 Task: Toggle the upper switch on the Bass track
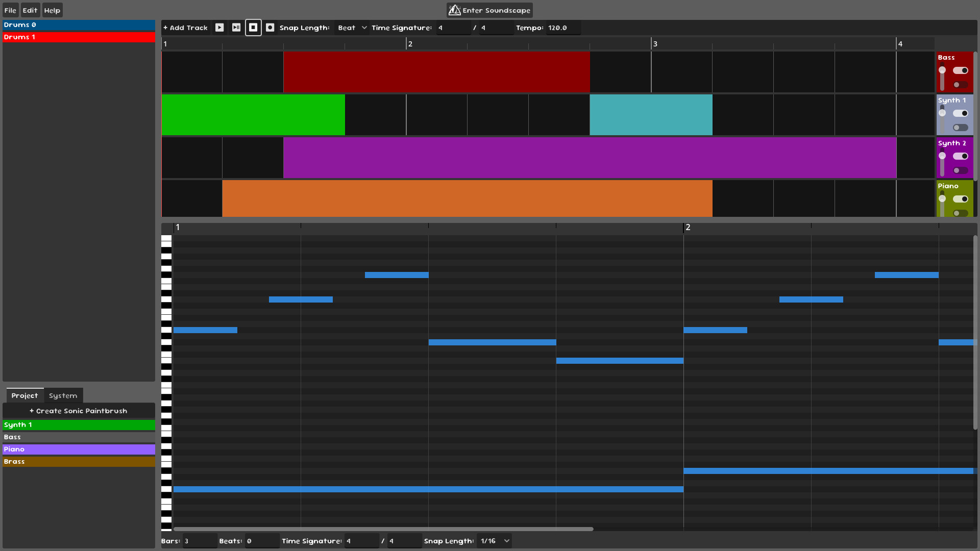960,70
